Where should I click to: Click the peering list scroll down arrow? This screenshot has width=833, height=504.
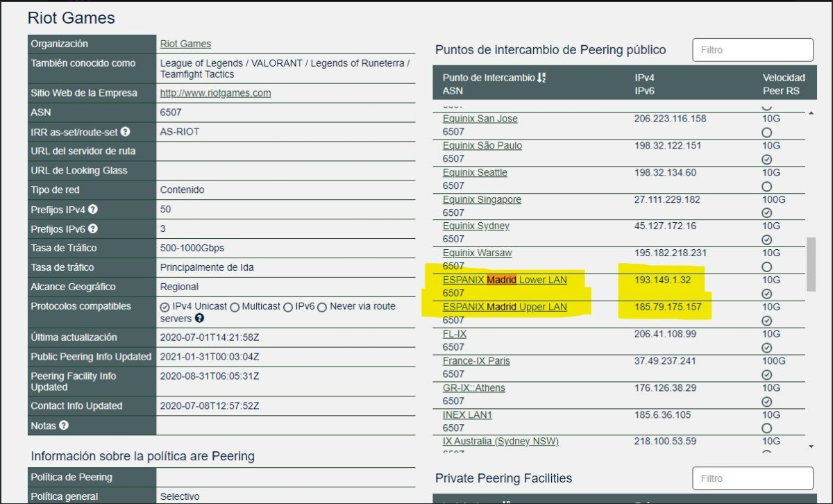811,446
